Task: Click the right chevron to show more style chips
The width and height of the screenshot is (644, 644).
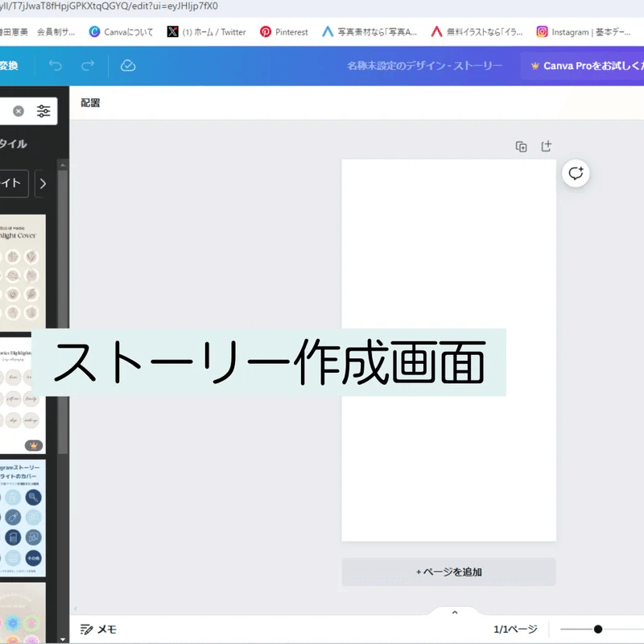Action: pos(43,184)
